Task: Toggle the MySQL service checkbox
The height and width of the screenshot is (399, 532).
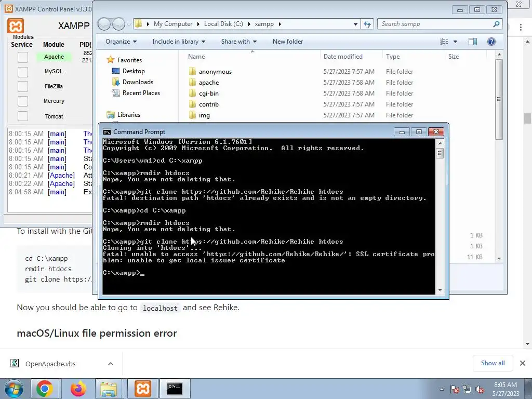Action: point(23,72)
